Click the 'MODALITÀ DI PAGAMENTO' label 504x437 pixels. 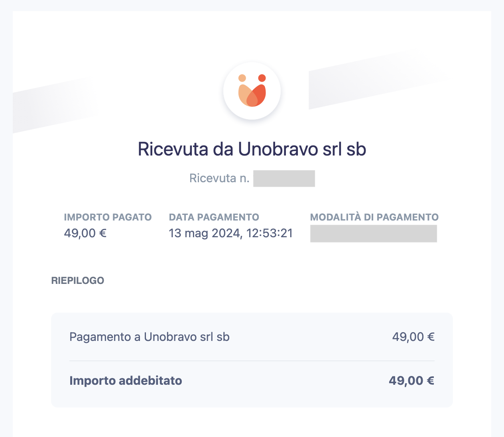(x=374, y=217)
